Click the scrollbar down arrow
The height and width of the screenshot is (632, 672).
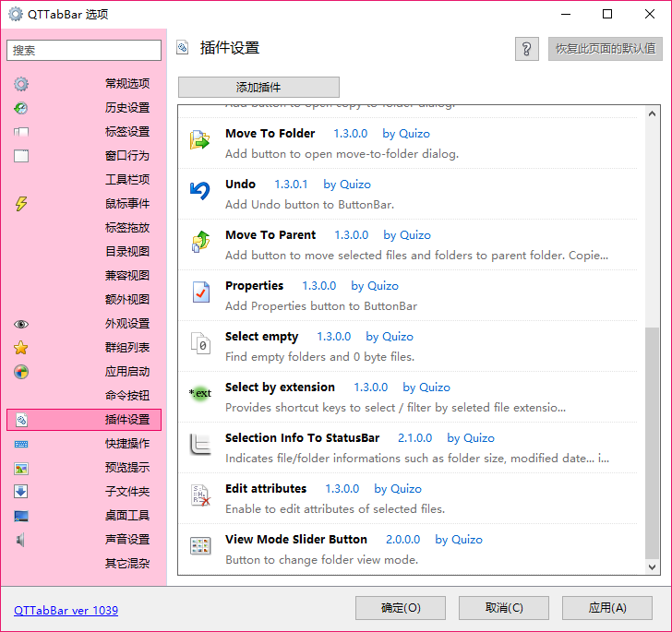(x=652, y=566)
